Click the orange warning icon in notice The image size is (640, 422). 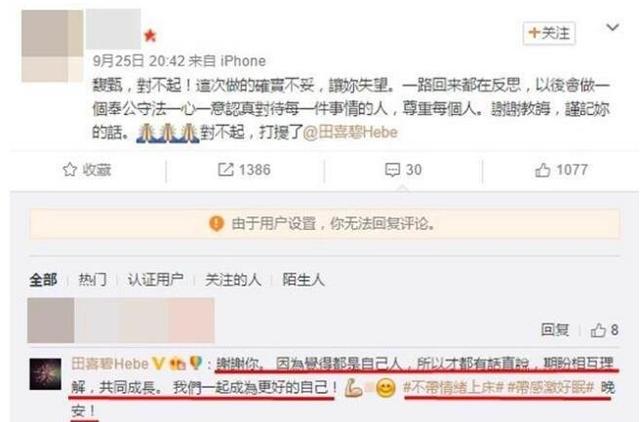click(216, 224)
